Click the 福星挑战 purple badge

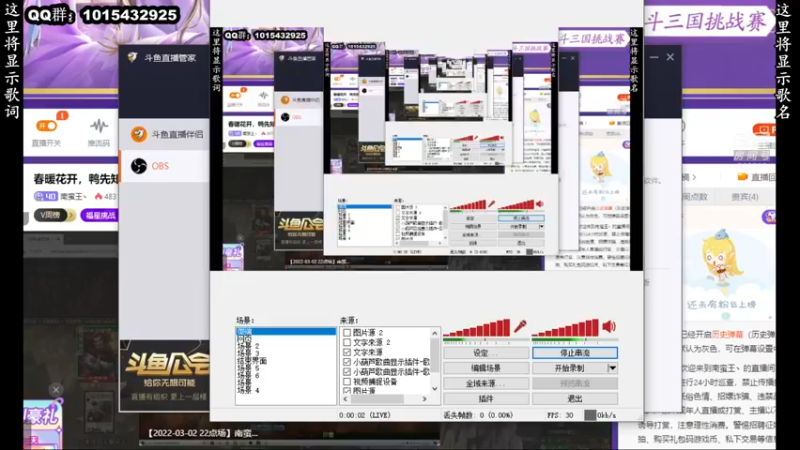[100, 215]
